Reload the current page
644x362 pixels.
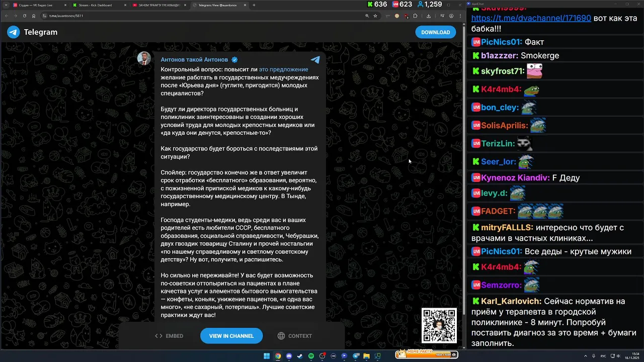coord(25,16)
